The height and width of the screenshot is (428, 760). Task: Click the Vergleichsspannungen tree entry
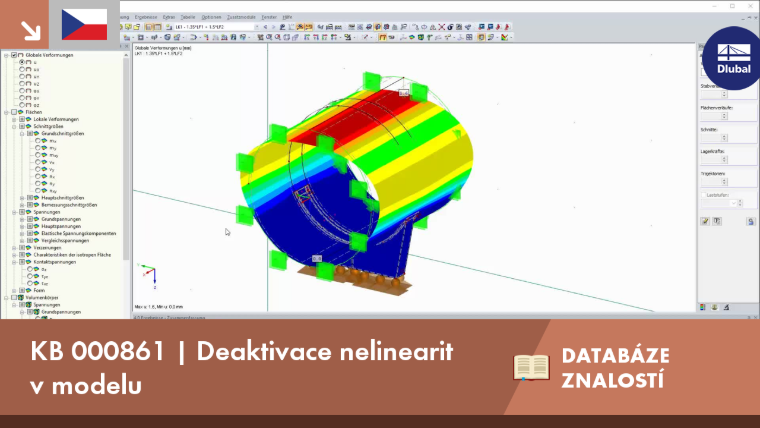click(x=65, y=240)
